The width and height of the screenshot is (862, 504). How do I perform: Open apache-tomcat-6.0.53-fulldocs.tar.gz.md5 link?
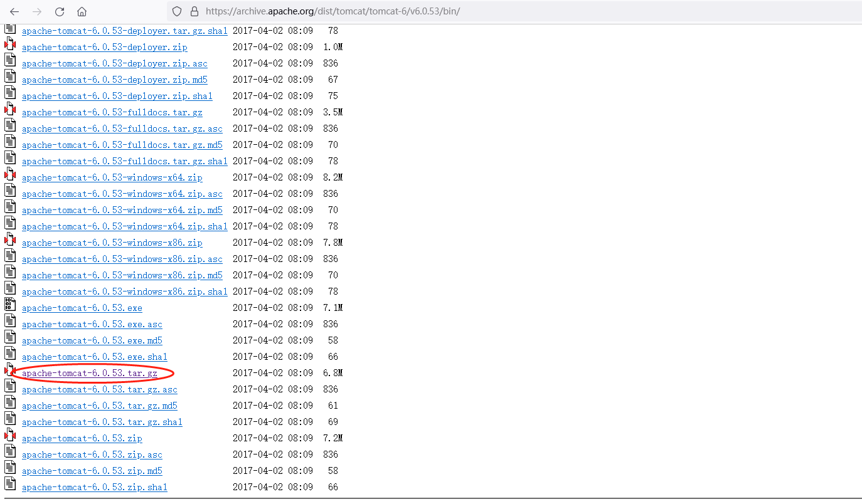(122, 145)
